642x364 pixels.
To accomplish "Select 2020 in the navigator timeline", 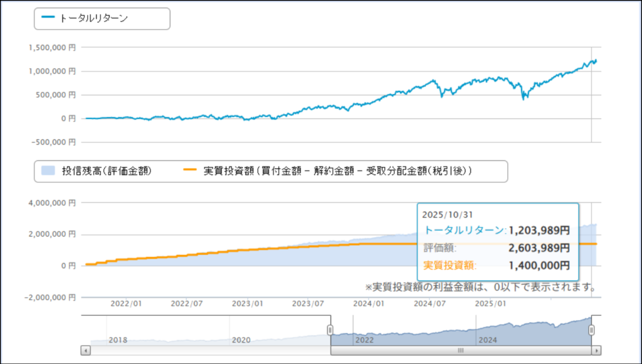I will point(241,340).
